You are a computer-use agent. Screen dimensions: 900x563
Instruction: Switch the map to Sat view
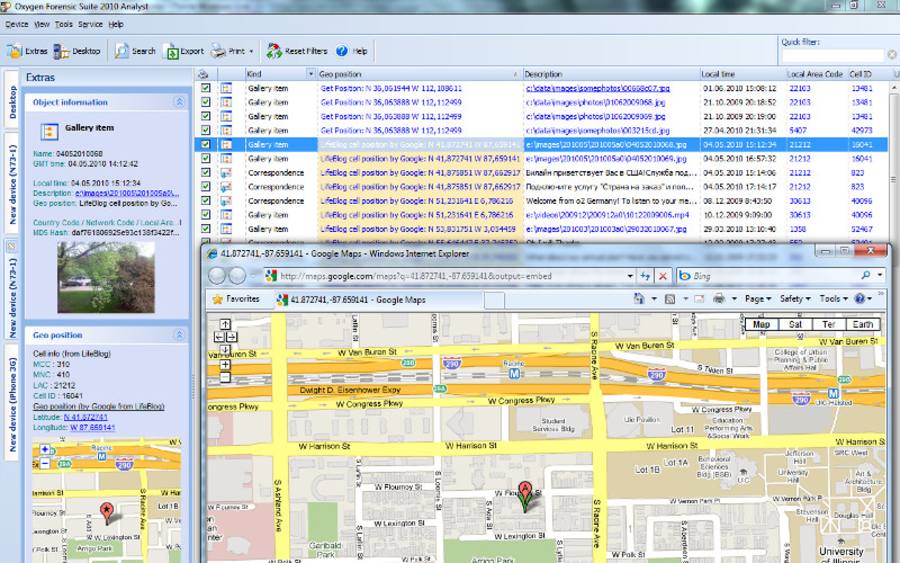(x=795, y=324)
